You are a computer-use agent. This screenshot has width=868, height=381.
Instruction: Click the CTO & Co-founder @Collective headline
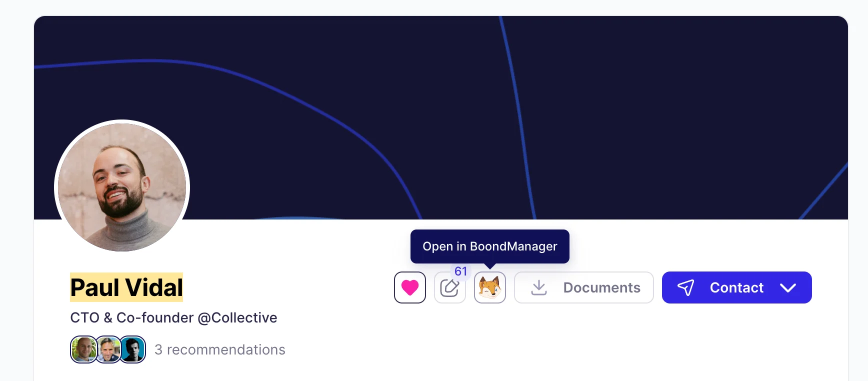coord(173,317)
